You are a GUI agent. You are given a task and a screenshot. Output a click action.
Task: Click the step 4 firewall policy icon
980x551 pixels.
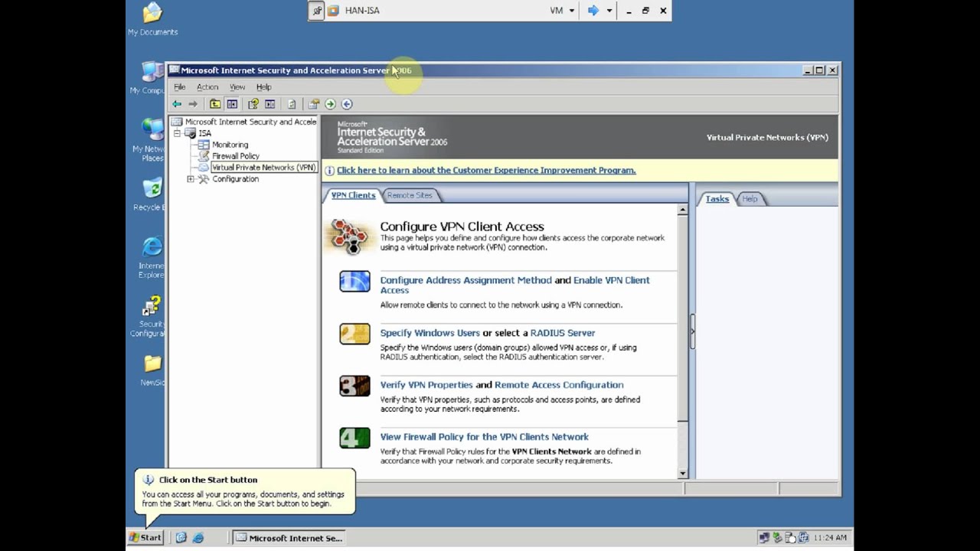[354, 438]
